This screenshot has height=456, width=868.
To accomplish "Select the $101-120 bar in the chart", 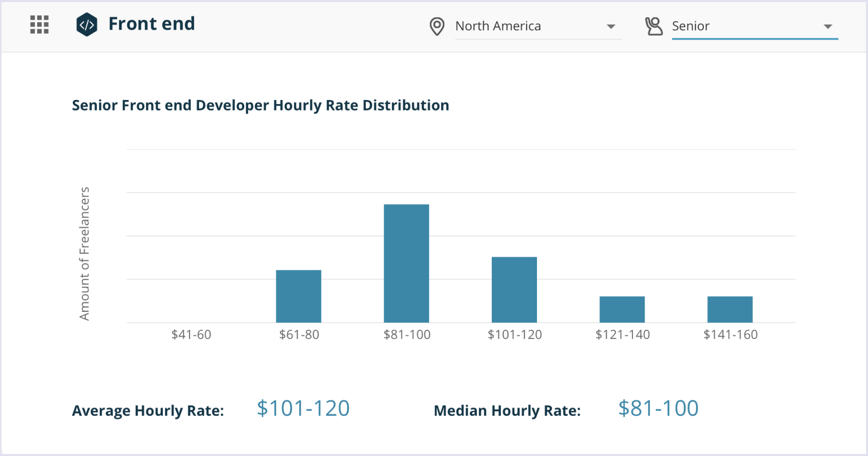I will click(514, 289).
